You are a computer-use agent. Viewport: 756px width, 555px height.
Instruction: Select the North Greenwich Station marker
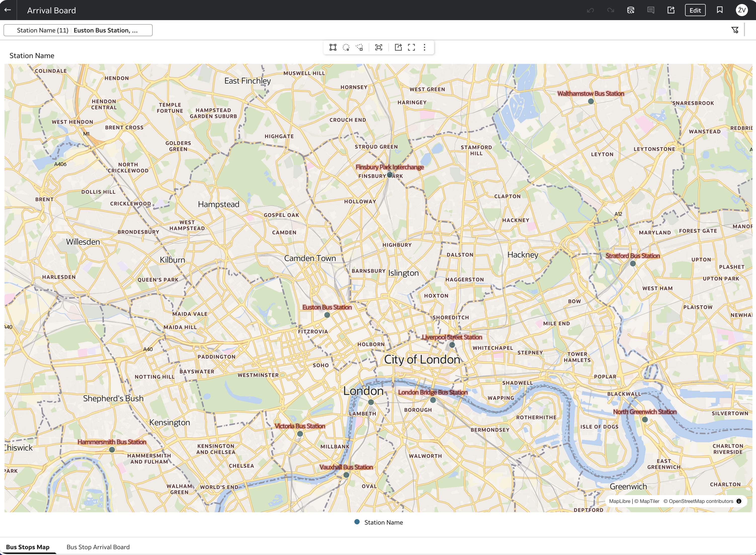pos(645,420)
